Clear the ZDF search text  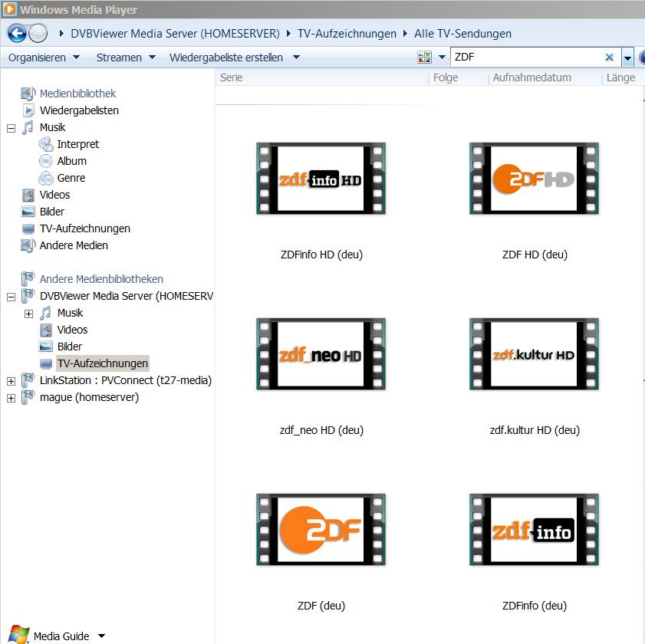pyautogui.click(x=609, y=58)
